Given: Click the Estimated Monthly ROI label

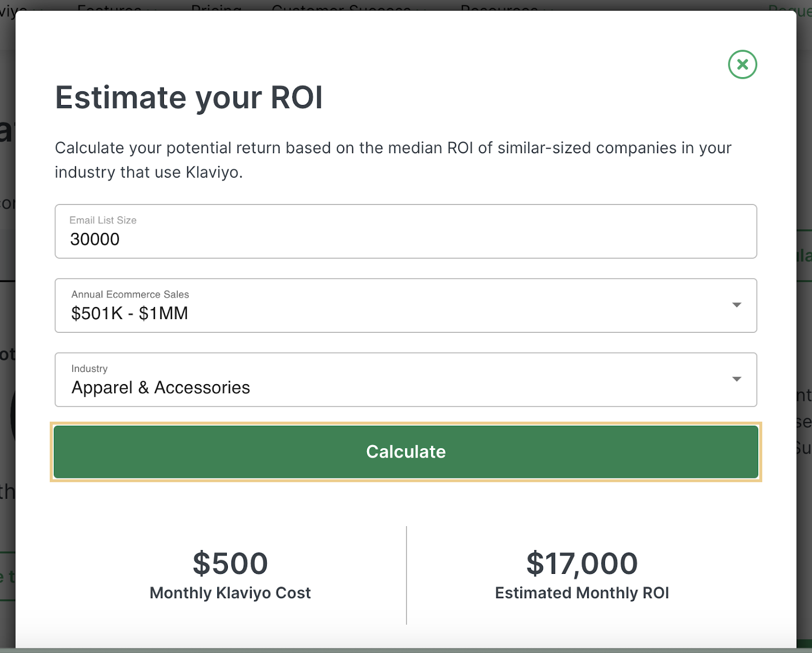Looking at the screenshot, I should 582,593.
